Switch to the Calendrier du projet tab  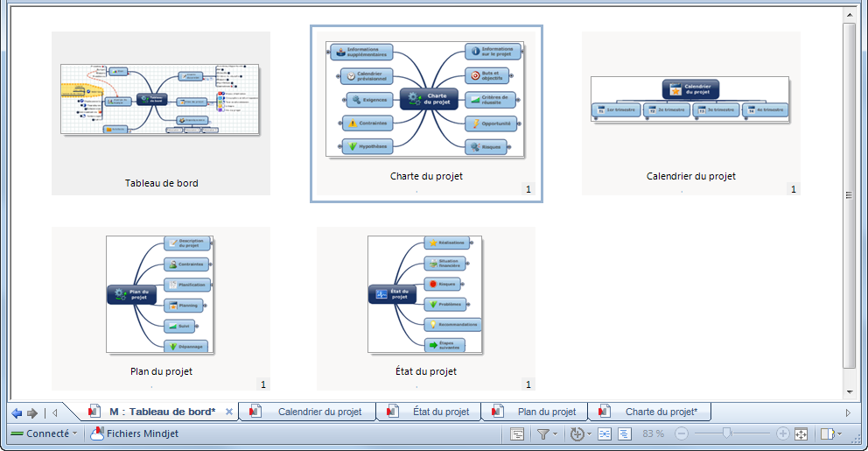click(x=318, y=412)
